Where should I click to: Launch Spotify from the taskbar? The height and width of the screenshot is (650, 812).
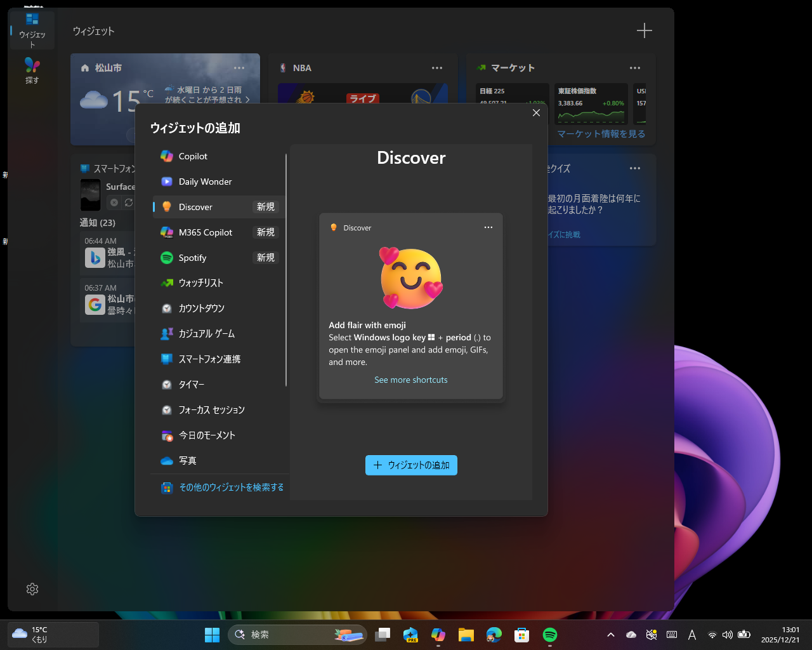549,635
